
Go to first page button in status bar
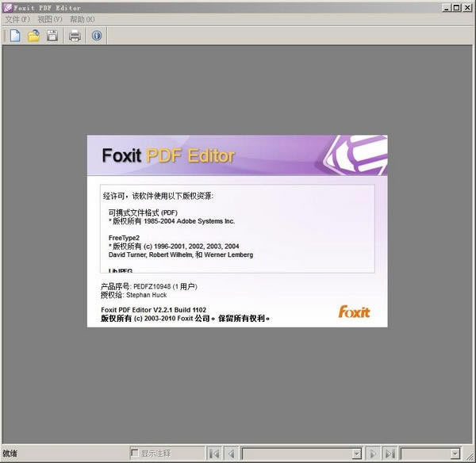(214, 453)
